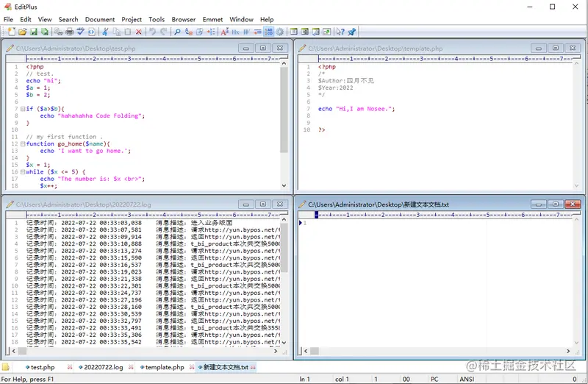Click the 'Hi,I am Nosee.' echo line in template.php
The width and height of the screenshot is (588, 384).
click(x=356, y=109)
